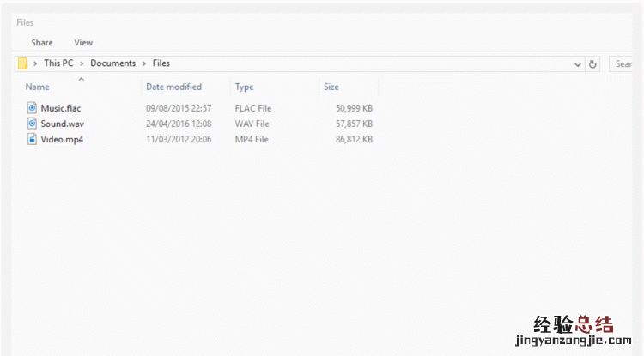Expand the chevron after This PC

click(82, 63)
